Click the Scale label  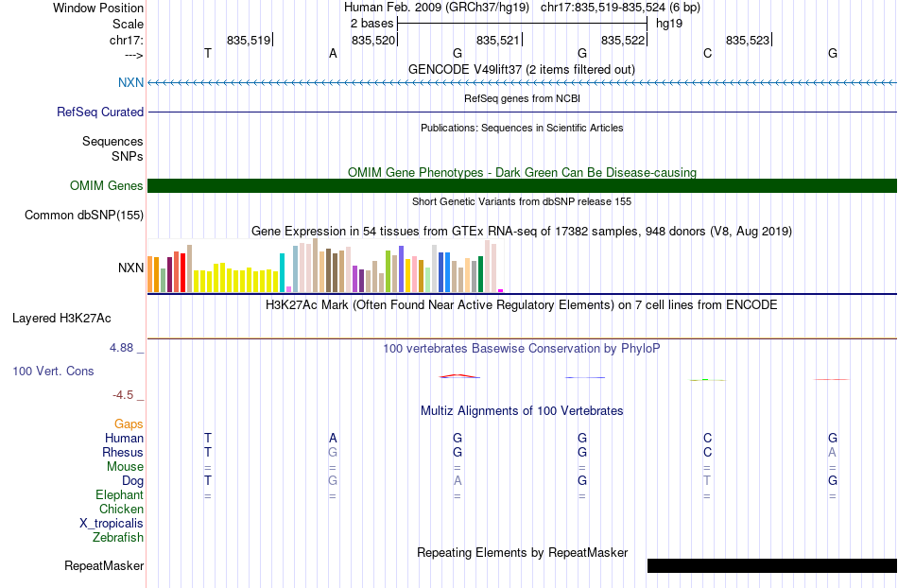(x=128, y=24)
